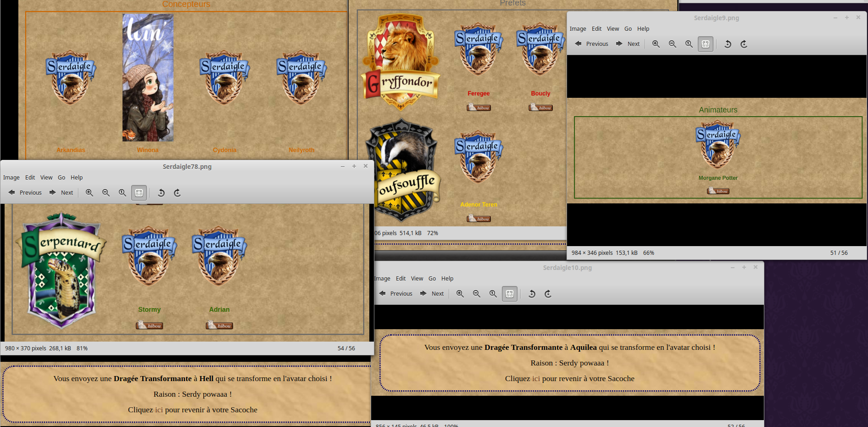The image size is (868, 427).
Task: Click the 'ici' link in the Hell message
Action: click(x=159, y=410)
